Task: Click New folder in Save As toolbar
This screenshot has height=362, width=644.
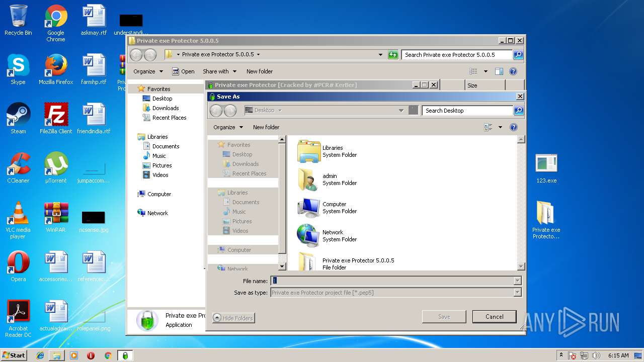Action: coord(266,127)
